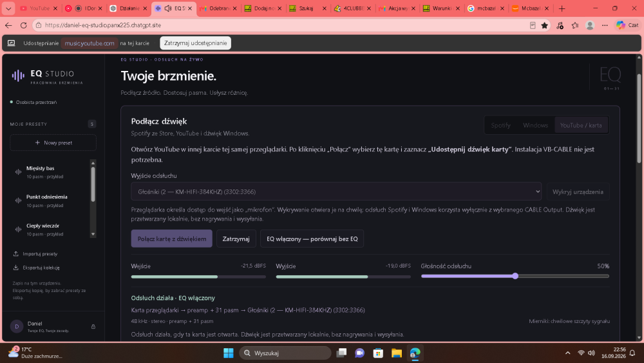Viewport: 644px width, 363px height.
Task: Click the favorites star in address bar
Action: pyautogui.click(x=545, y=25)
